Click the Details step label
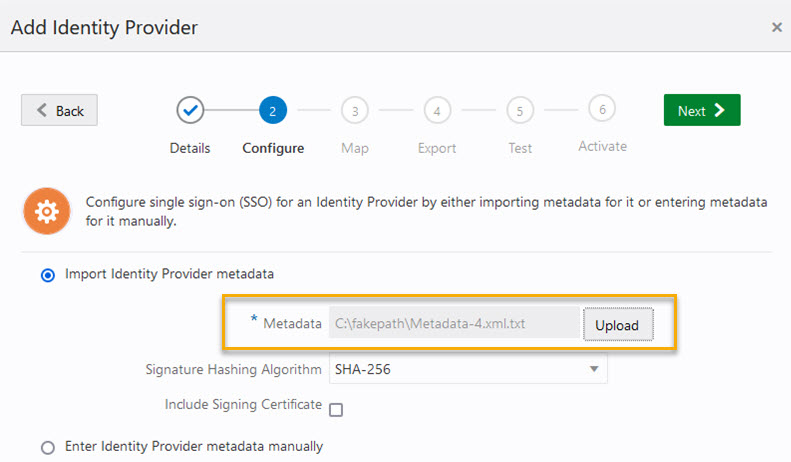Viewport: 791px width, 462px height. (190, 148)
